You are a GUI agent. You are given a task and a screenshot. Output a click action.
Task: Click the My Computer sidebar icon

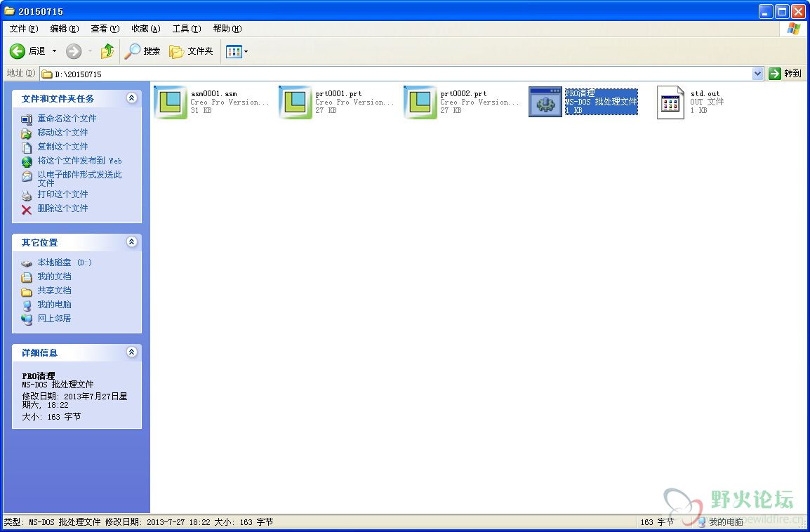(x=27, y=306)
